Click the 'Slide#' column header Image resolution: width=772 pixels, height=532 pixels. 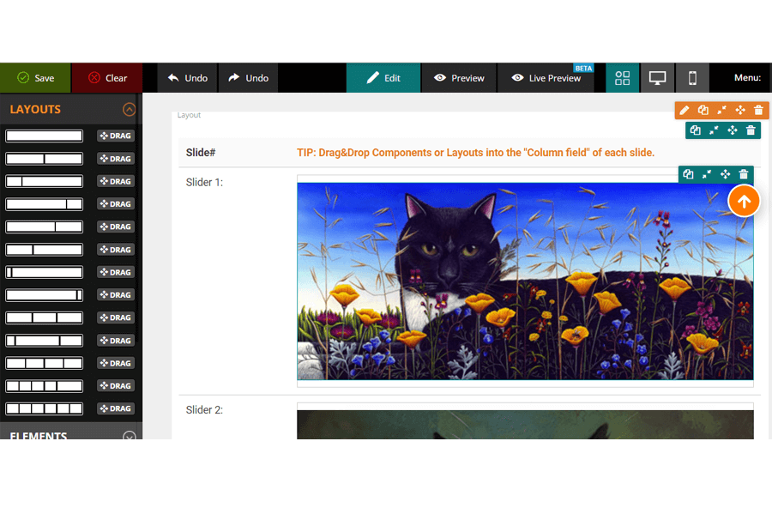(201, 153)
